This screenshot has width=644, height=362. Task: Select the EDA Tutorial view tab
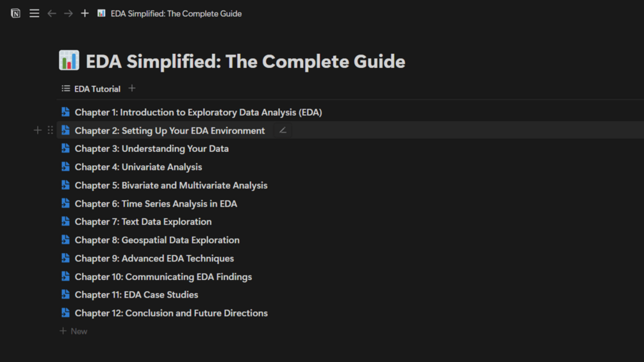(x=91, y=89)
